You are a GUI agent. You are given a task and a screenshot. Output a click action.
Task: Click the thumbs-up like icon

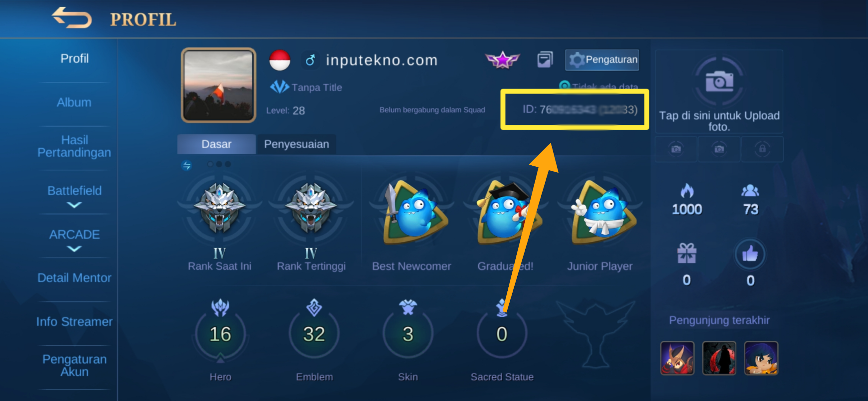click(x=750, y=254)
